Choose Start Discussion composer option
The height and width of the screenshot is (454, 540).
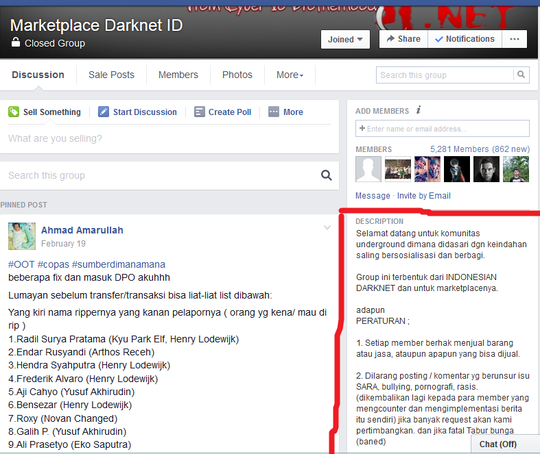tap(137, 112)
